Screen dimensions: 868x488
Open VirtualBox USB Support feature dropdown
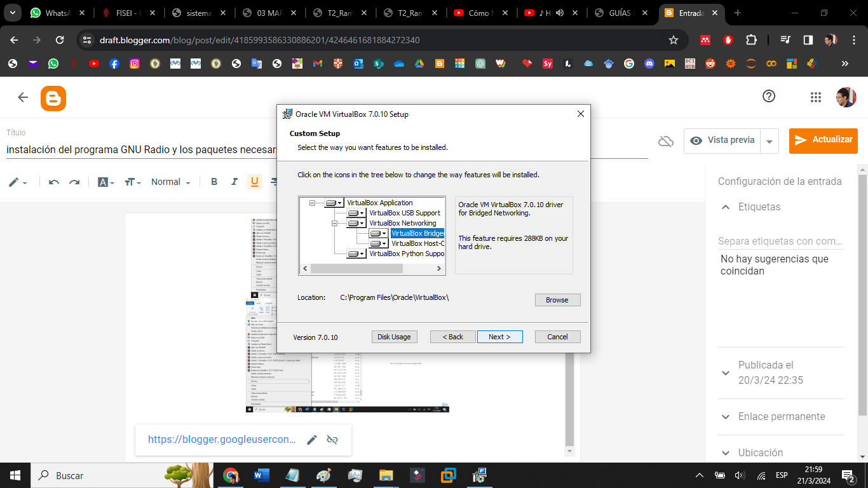tap(356, 213)
